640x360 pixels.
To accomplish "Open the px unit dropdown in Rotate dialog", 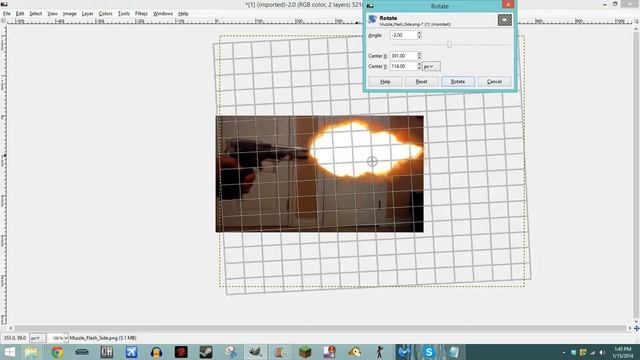I will click(431, 66).
